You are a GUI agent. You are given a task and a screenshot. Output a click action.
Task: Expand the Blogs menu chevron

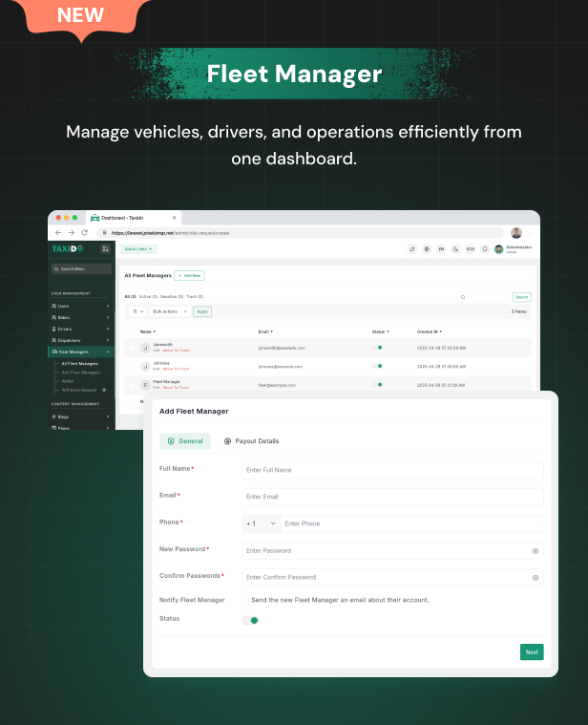point(108,416)
